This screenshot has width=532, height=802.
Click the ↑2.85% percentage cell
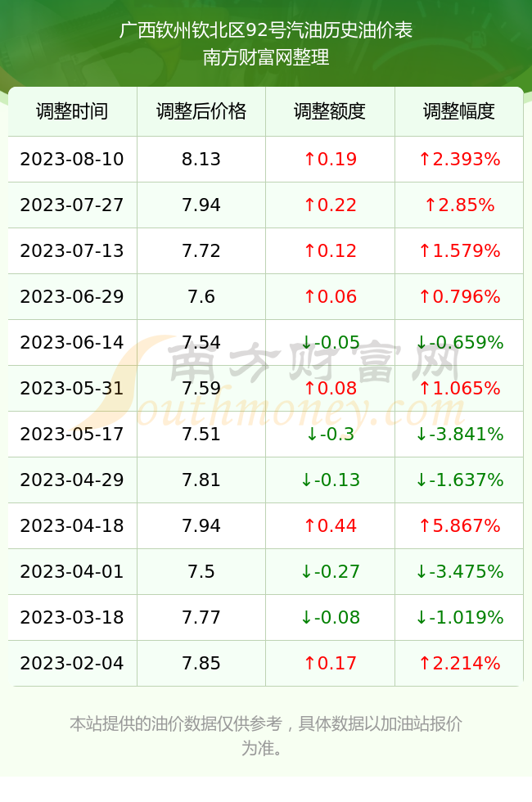pos(459,205)
